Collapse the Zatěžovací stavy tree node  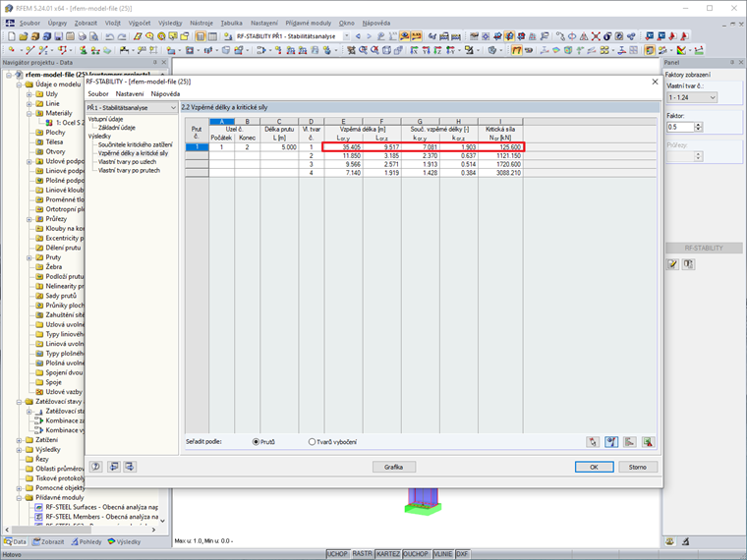pyautogui.click(x=19, y=402)
